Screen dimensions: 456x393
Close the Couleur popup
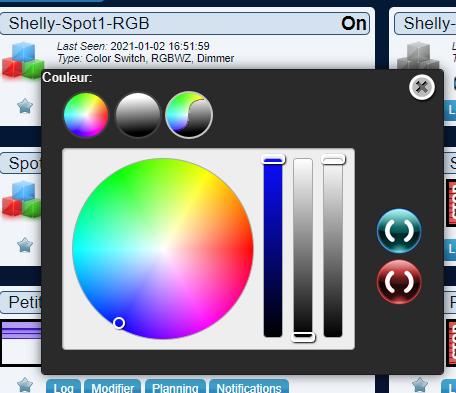click(x=422, y=87)
